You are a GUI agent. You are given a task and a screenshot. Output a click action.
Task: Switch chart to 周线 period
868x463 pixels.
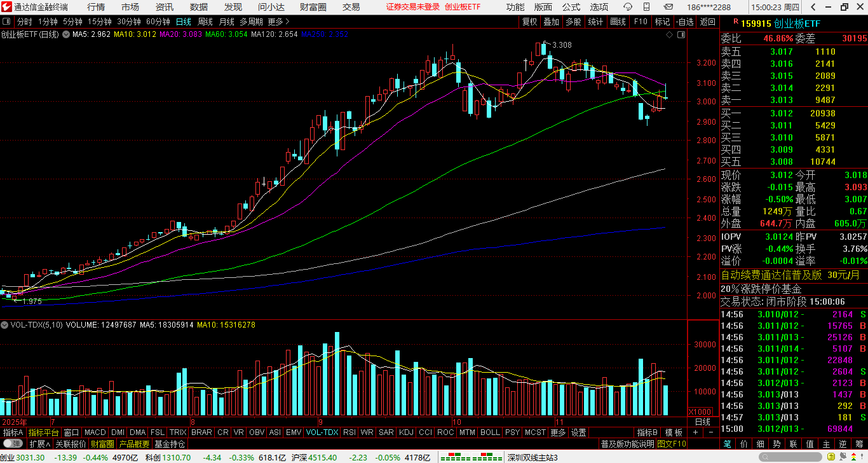(x=205, y=22)
